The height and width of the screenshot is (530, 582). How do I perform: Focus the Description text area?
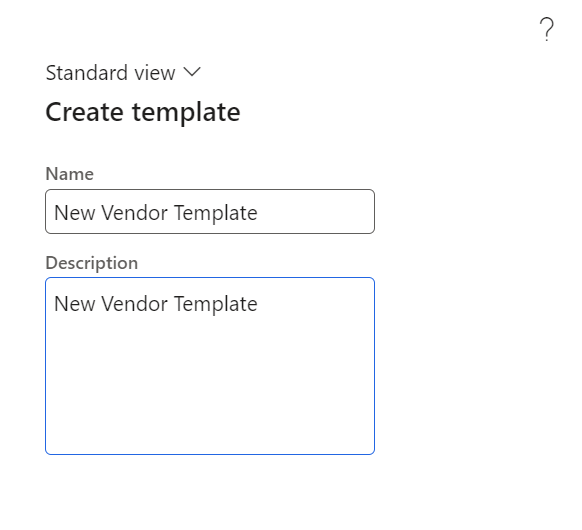210,366
